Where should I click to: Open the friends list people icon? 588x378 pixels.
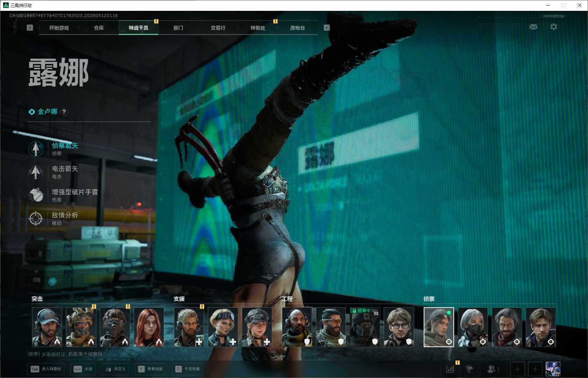[491, 369]
